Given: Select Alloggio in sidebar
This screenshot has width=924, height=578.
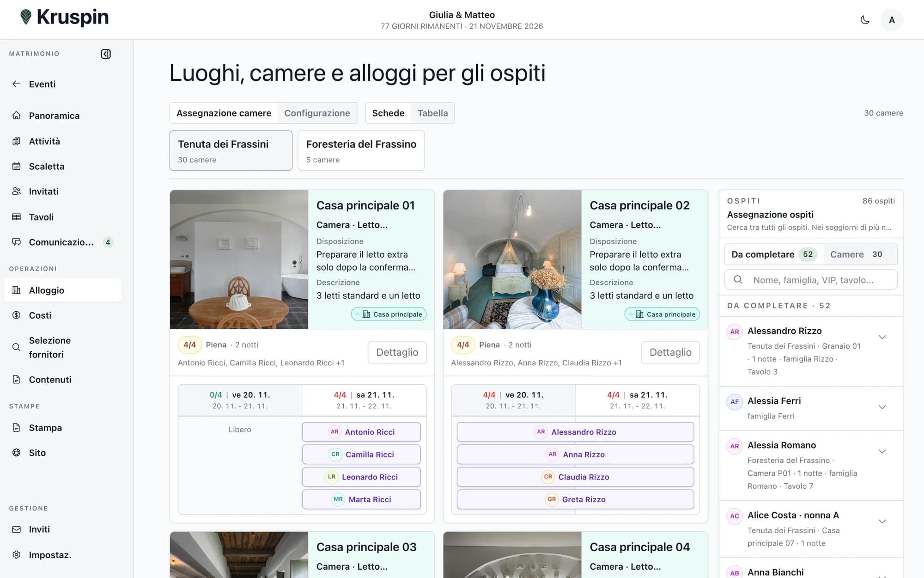Looking at the screenshot, I should tap(62, 290).
